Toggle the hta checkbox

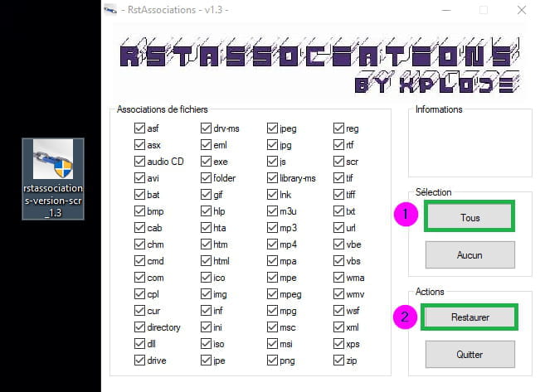tap(206, 227)
